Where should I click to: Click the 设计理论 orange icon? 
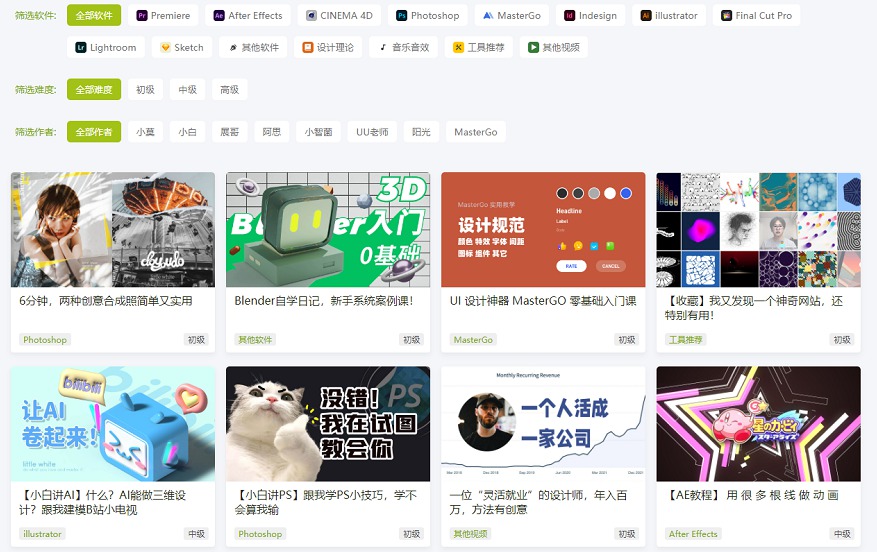(x=308, y=48)
